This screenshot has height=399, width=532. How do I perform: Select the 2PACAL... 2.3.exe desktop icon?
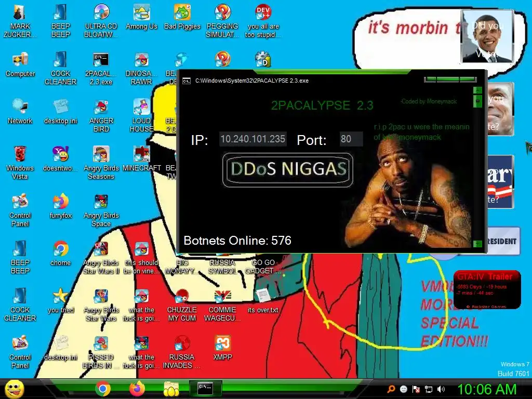tap(101, 69)
